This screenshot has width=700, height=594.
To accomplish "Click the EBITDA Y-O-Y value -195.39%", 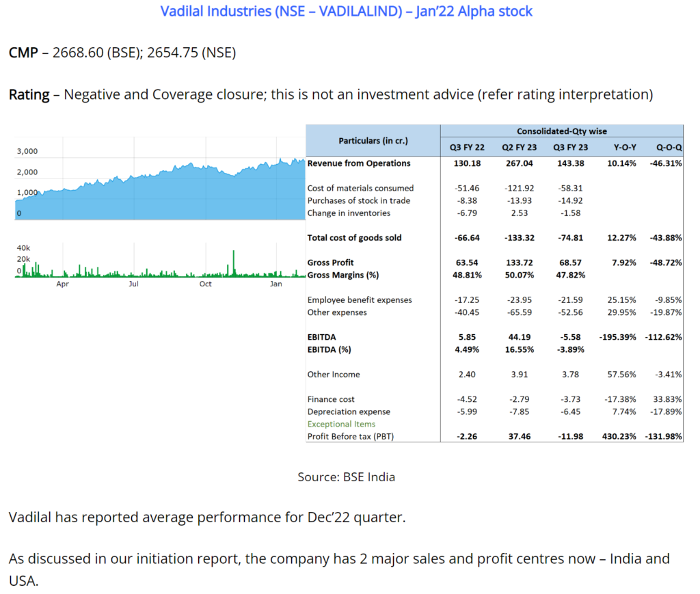I will pyautogui.click(x=617, y=338).
